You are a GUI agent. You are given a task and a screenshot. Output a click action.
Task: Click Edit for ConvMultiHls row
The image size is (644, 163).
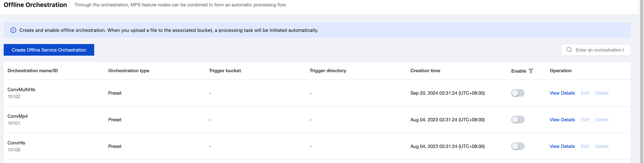585,93
